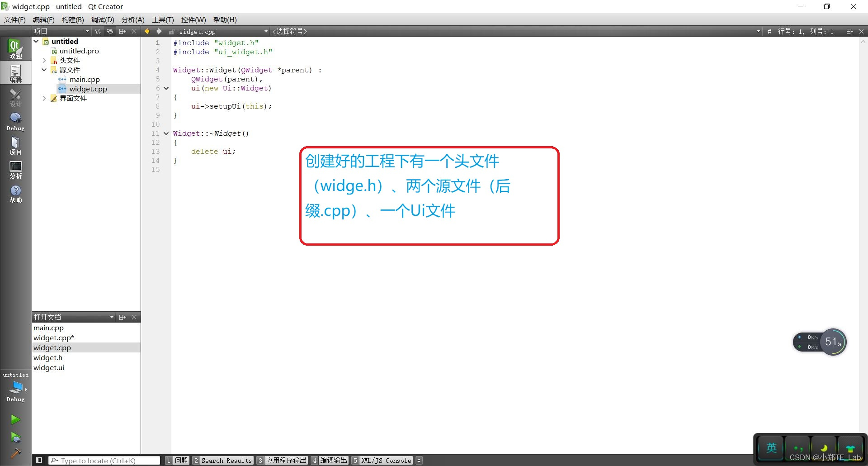The width and height of the screenshot is (868, 466).
Task: Go forward with the right arrow
Action: [159, 31]
